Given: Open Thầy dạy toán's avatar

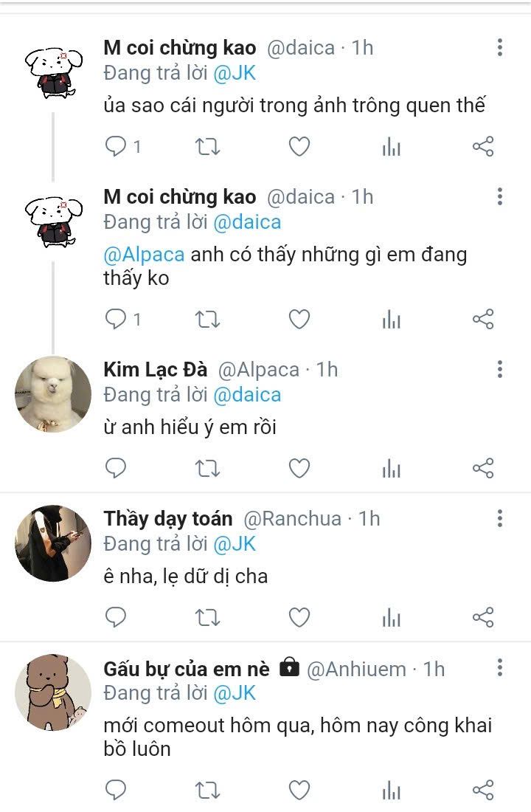Looking at the screenshot, I should (53, 543).
